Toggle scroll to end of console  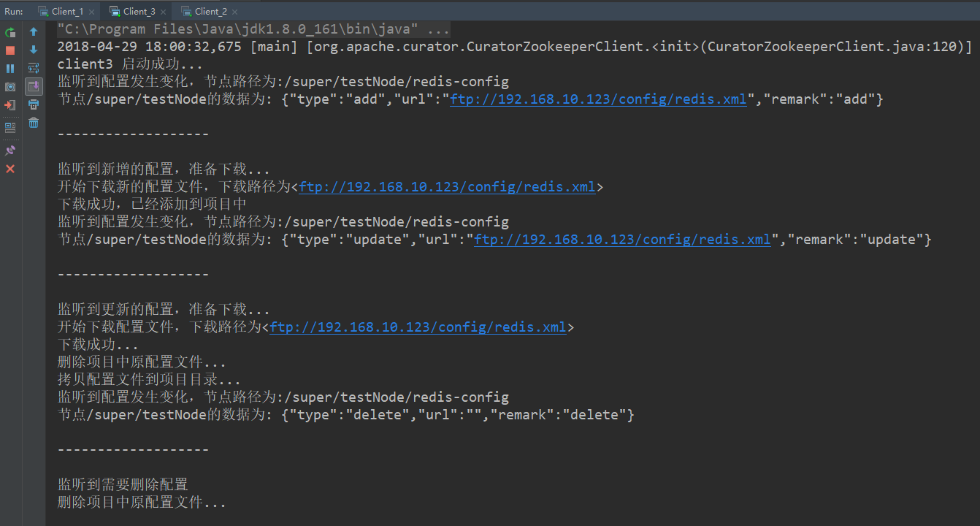[34, 87]
